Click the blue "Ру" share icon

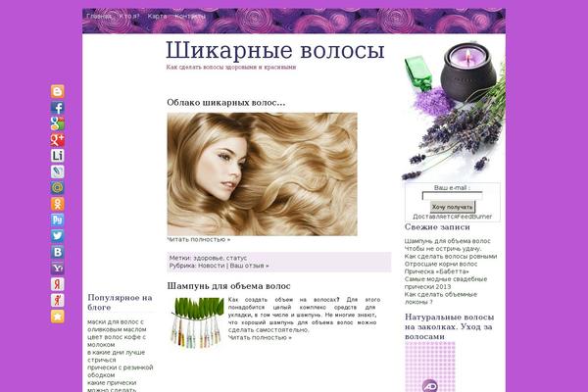pos(58,220)
